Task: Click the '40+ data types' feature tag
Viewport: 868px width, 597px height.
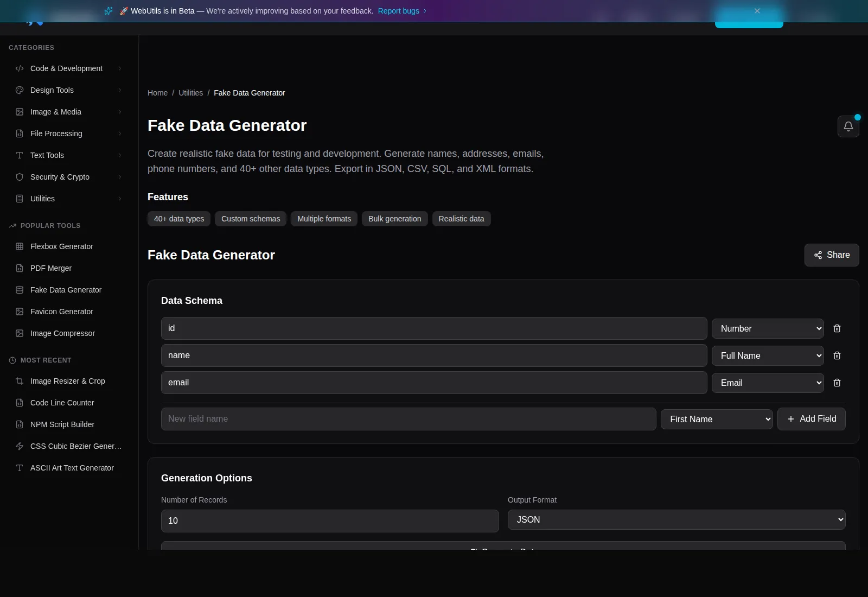Action: [x=179, y=219]
